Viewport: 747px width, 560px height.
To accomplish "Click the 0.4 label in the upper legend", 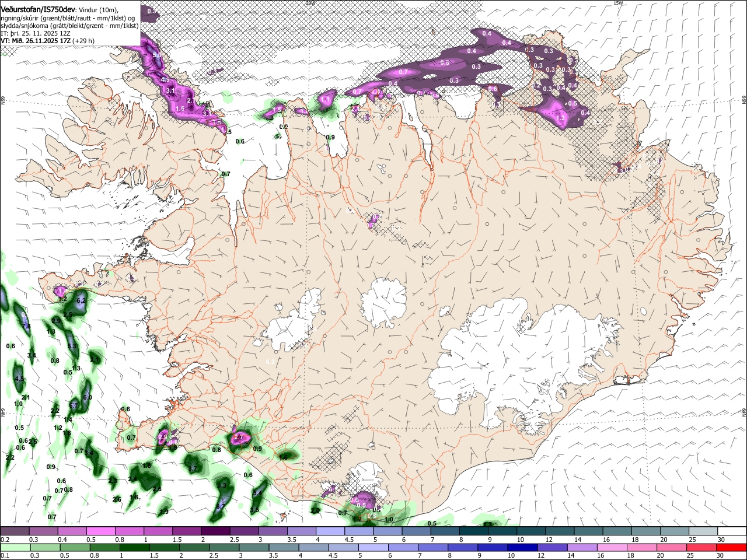I will tap(63, 540).
